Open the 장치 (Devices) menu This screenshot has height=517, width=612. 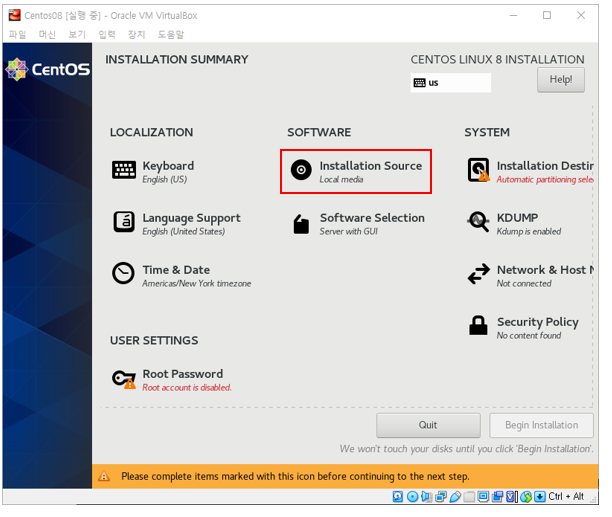[x=137, y=34]
